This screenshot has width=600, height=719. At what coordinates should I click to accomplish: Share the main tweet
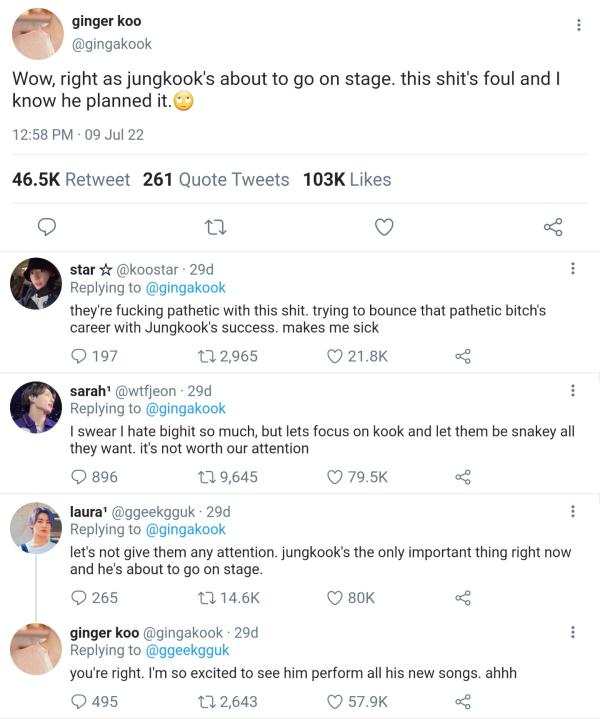(553, 227)
